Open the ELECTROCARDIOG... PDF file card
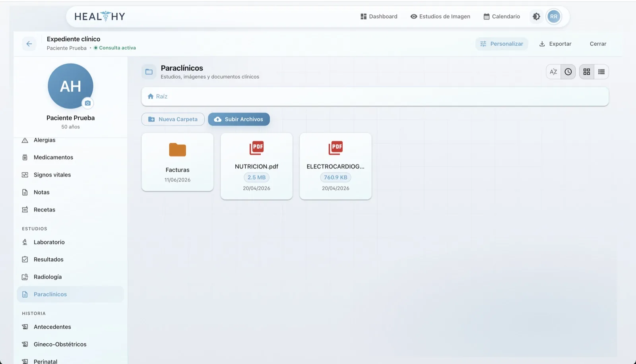 335,166
